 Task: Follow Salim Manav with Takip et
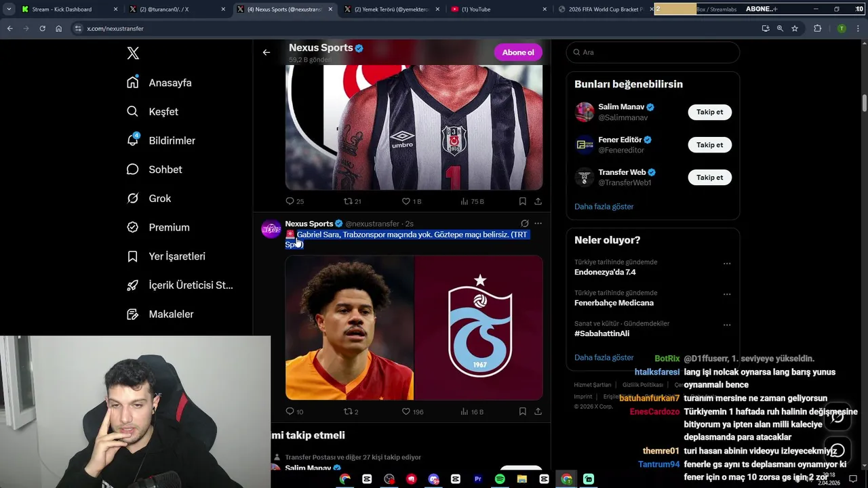[x=710, y=113]
